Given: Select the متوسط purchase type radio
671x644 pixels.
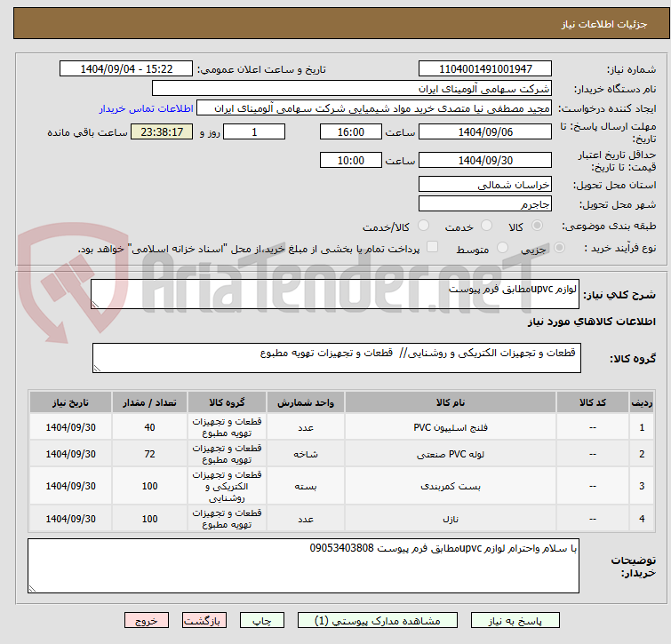Looking at the screenshot, I should click(502, 248).
